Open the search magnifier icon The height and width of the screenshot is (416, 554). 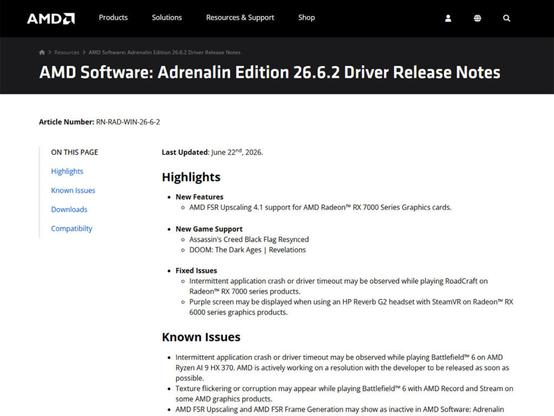(506, 18)
